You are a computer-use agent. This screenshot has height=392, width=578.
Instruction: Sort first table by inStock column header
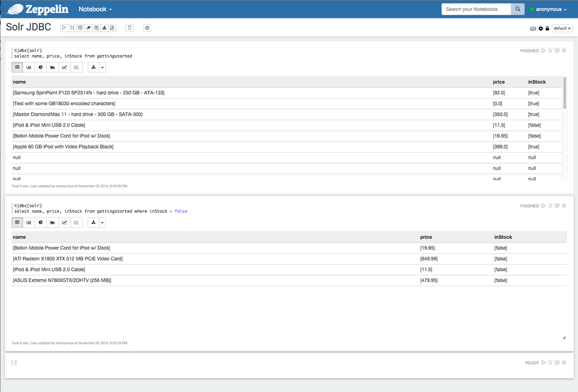[537, 82]
